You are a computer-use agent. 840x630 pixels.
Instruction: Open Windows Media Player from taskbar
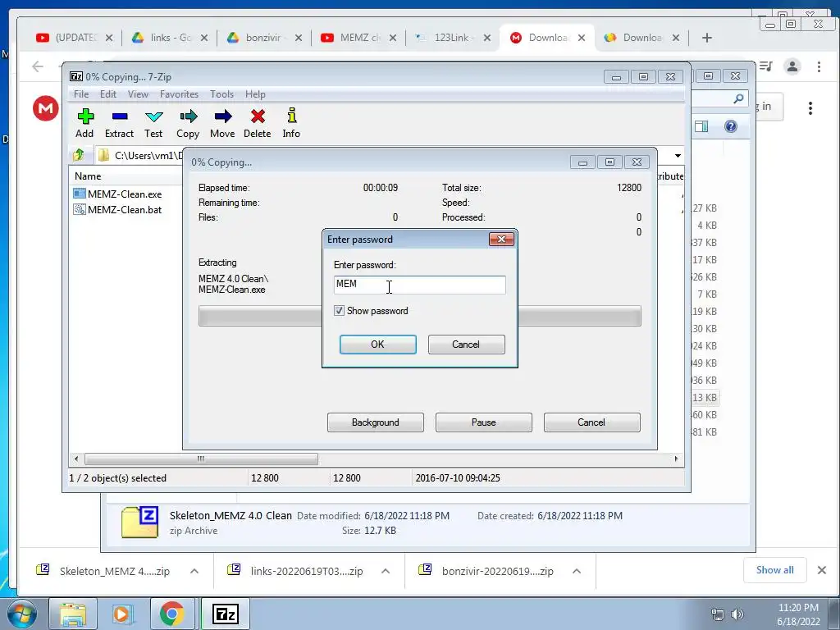(122, 614)
